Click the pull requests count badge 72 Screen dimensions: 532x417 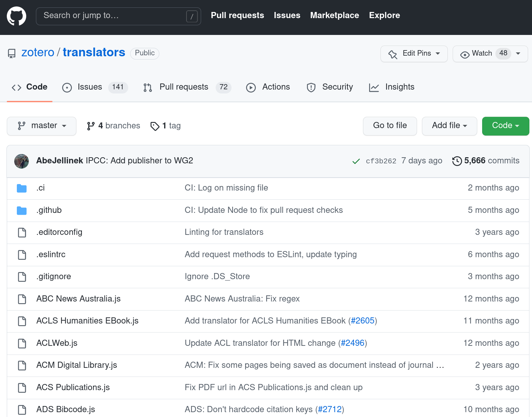pyautogui.click(x=223, y=87)
